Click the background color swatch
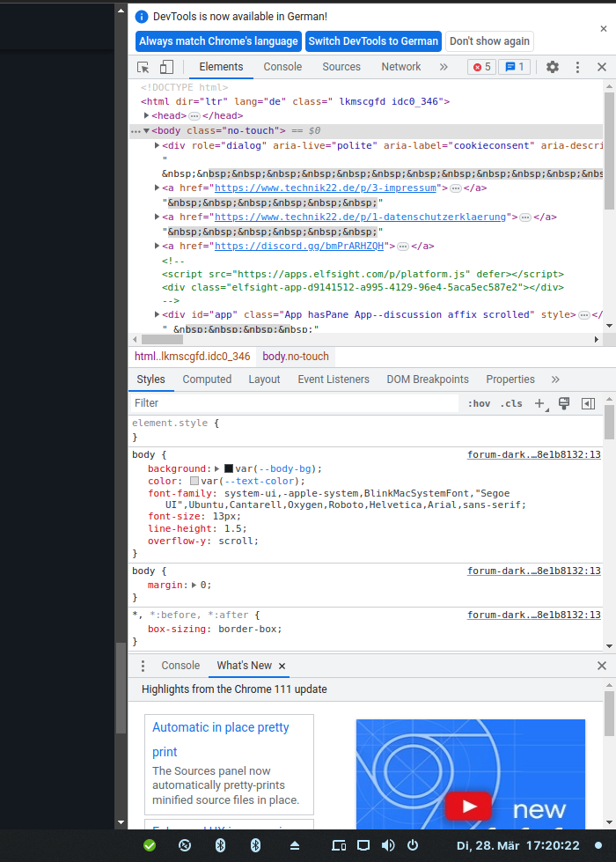This screenshot has width=616, height=862. (229, 469)
